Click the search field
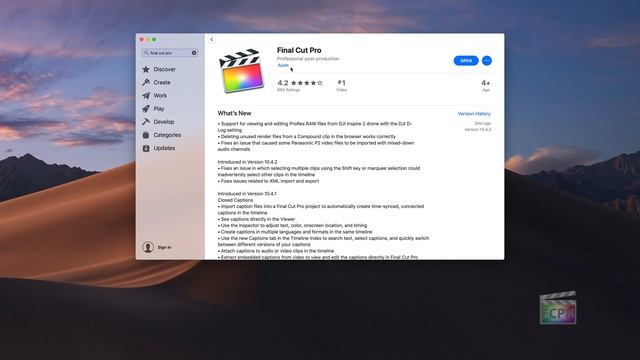 (170, 53)
